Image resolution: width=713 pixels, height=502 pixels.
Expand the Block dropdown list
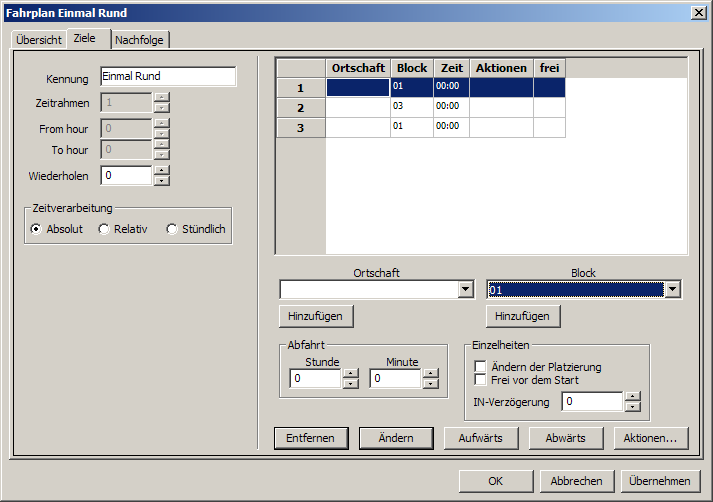tap(672, 290)
